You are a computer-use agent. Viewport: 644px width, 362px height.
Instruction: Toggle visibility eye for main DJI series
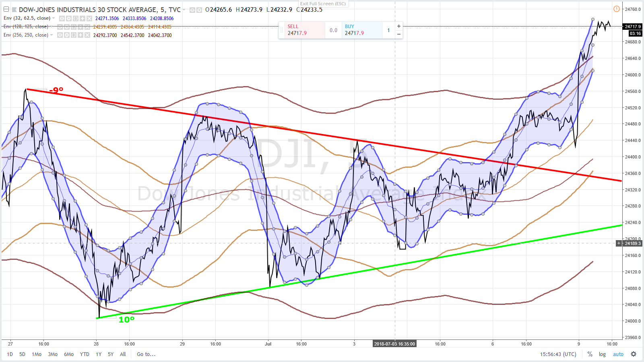[192, 10]
